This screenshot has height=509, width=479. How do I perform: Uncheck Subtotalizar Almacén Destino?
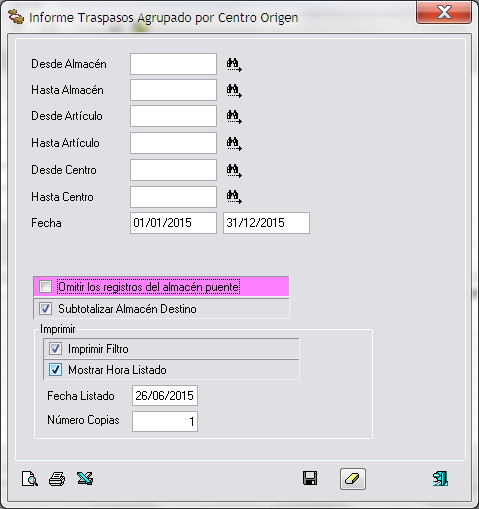45,308
